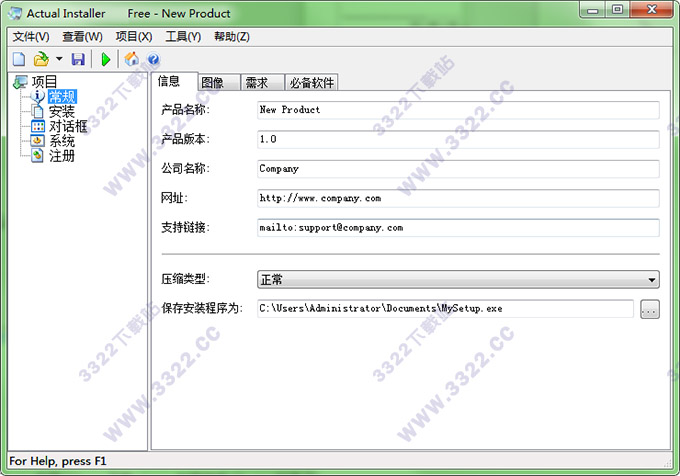Select the 注册 tree item
The height and width of the screenshot is (476, 680).
(x=62, y=156)
